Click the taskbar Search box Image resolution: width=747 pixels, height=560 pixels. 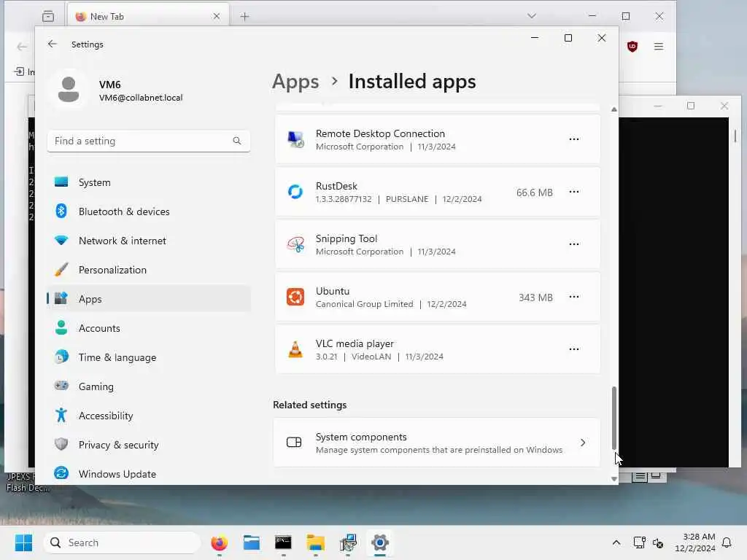pos(123,542)
